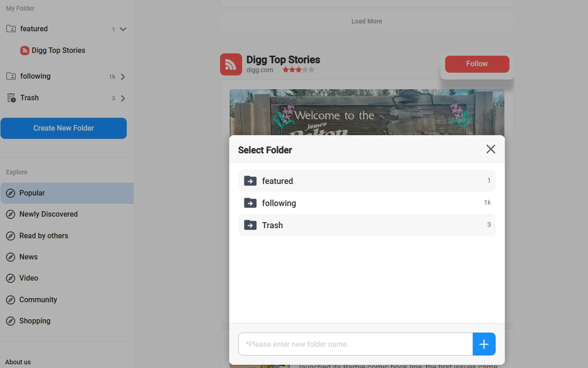Expand the Trash folder chevron
Screen dimensions: 588x368
click(x=122, y=98)
